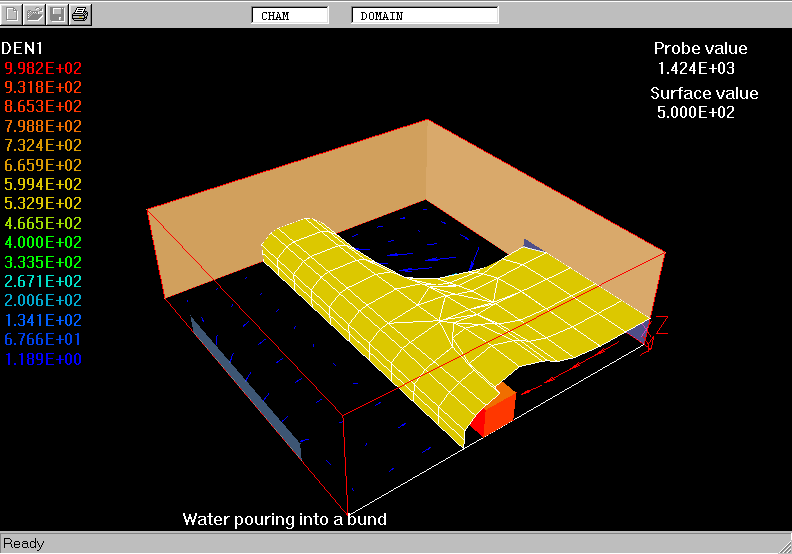Click the surface reading 5.000E+02

pyautogui.click(x=696, y=113)
